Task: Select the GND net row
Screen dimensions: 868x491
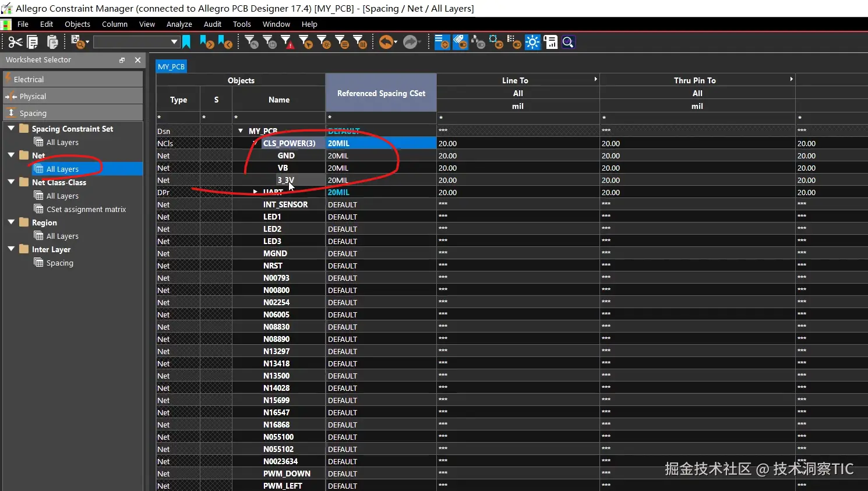Action: click(x=286, y=156)
